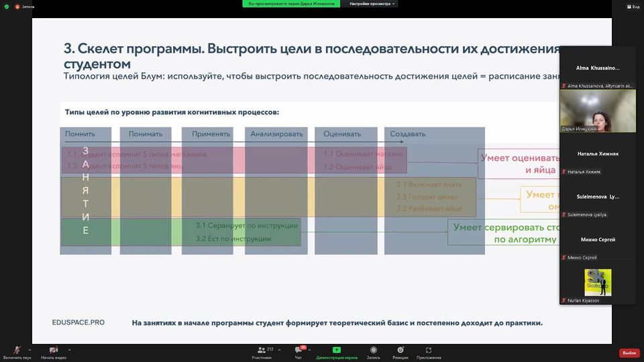This screenshot has height=362, width=644.
Task: Click the 'Создавать' column header
Action: click(407, 134)
